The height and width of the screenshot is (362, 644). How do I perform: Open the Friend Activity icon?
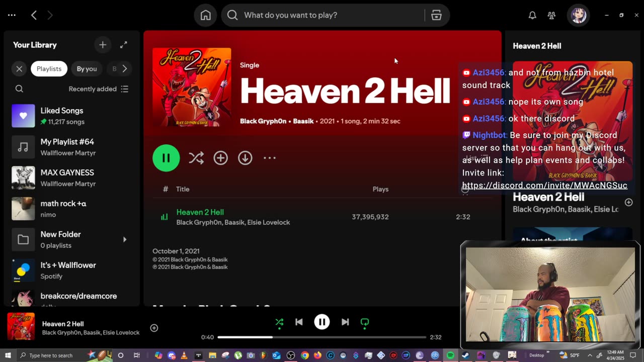pyautogui.click(x=551, y=15)
